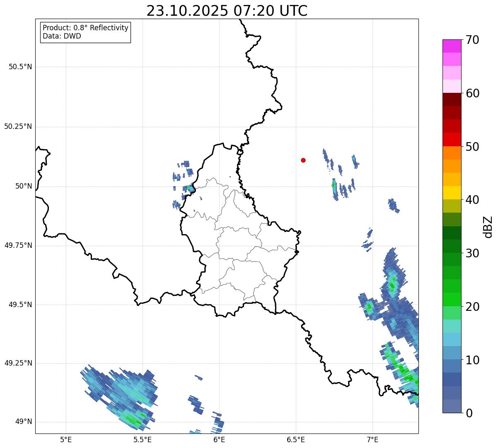Click the yellow colorbar swatch near 40
498x448 pixels.
point(452,193)
